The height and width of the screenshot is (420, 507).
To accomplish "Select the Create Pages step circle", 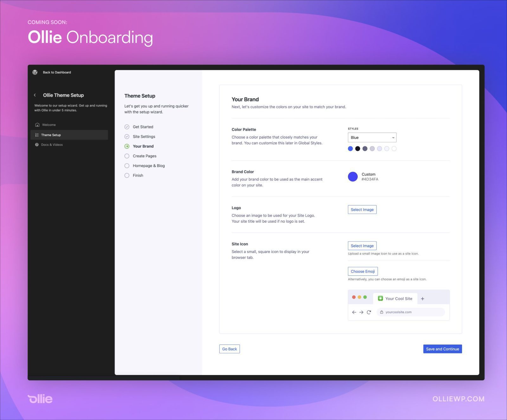I will coord(127,156).
